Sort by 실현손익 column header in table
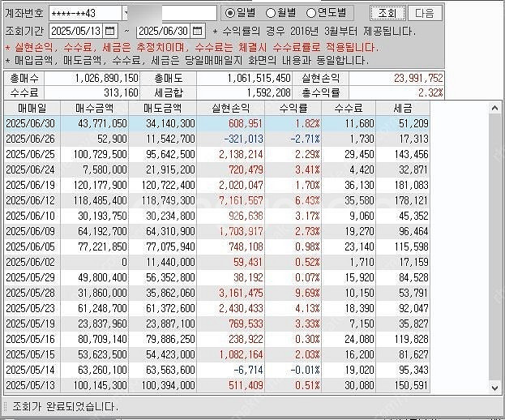Image resolution: width=505 pixels, height=420 pixels. [x=230, y=108]
